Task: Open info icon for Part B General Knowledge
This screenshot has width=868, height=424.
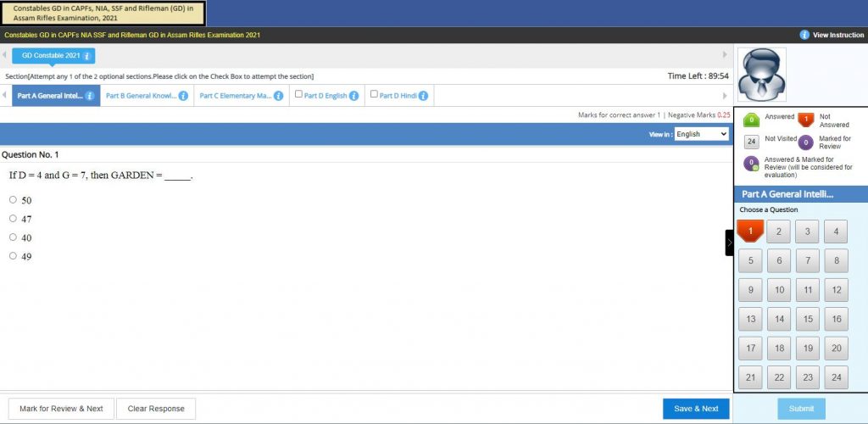Action: (x=183, y=96)
